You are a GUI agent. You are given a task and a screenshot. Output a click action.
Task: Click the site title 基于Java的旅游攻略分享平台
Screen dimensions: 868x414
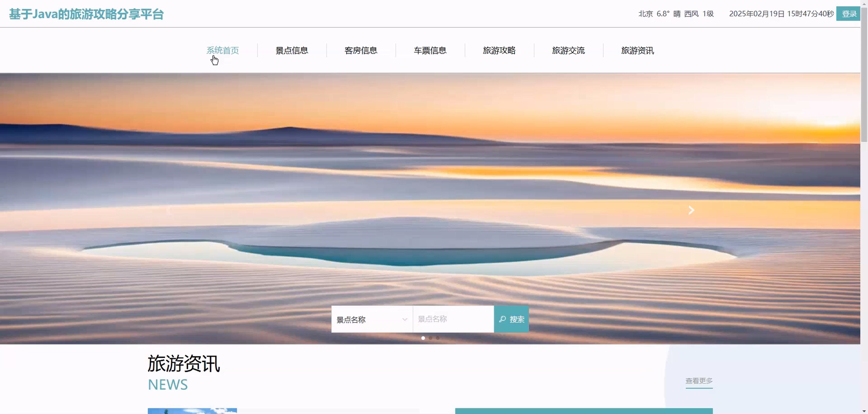tap(86, 14)
